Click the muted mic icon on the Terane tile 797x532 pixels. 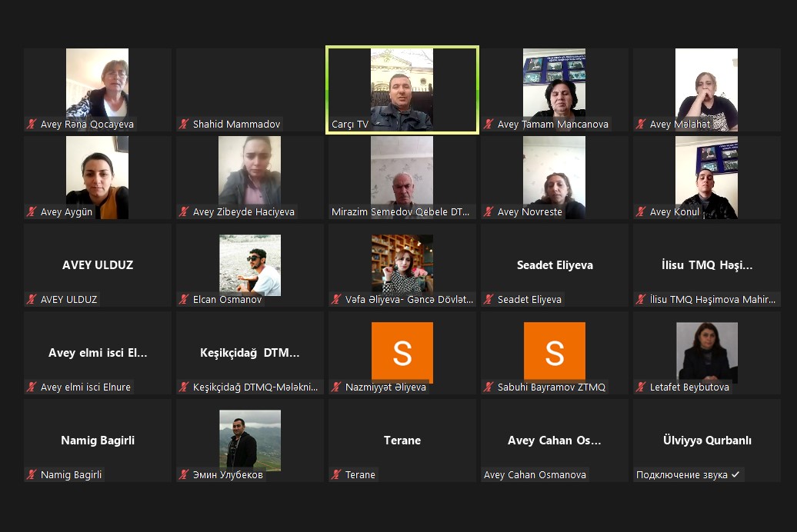(336, 474)
